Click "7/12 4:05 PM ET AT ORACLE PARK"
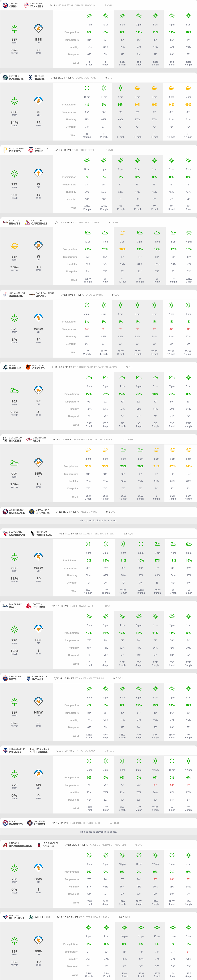Image resolution: width=197 pixels, height=980 pixels. pos(82,294)
